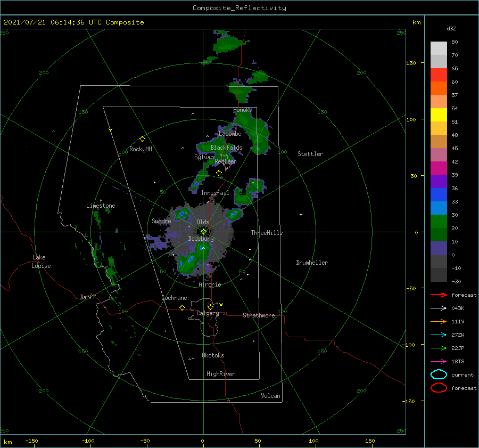This screenshot has width=479, height=448.
Task: Click the Stettler city label
Action: pos(310,154)
